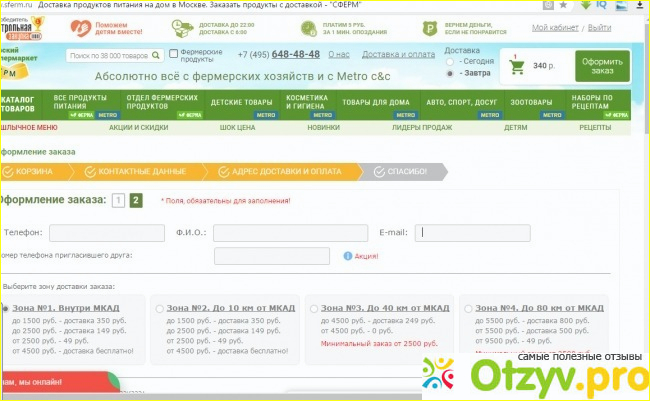This screenshot has height=401, width=650.
Task: Click the E-mail input field
Action: [473, 233]
